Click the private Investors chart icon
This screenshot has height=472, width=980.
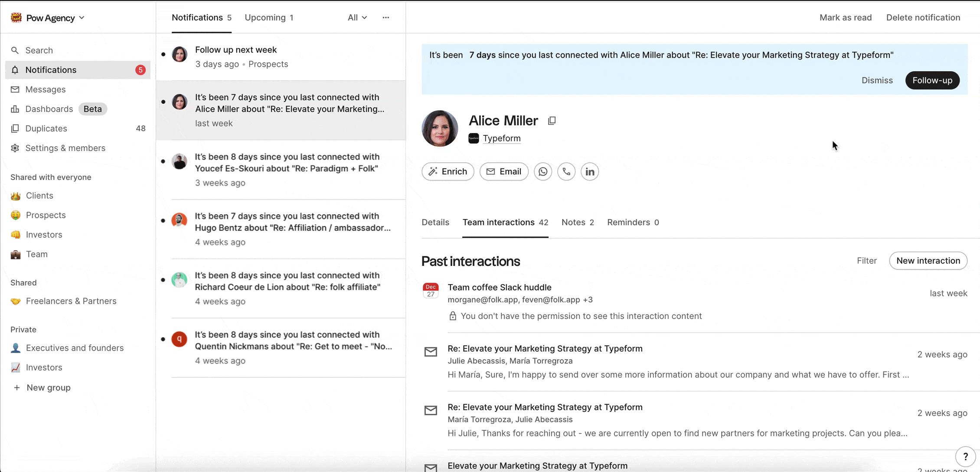tap(16, 367)
